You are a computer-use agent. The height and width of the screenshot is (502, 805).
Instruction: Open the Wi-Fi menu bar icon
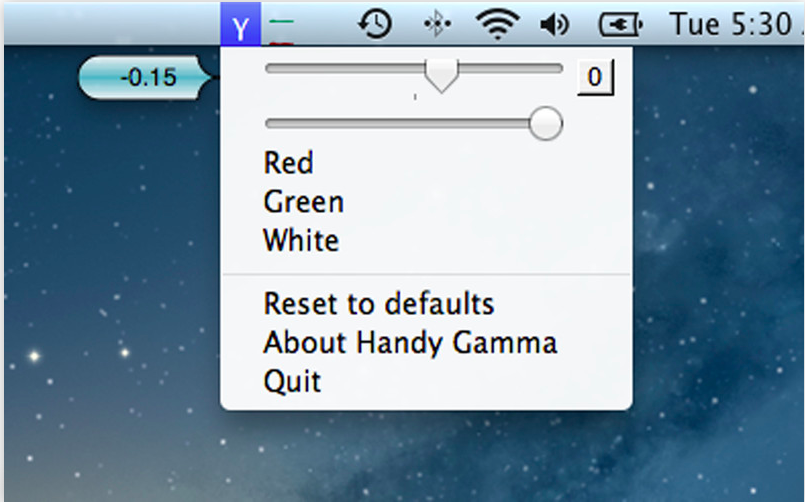497,24
